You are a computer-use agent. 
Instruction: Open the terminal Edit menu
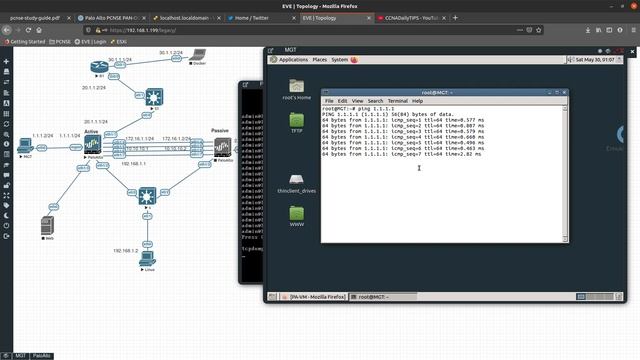pyautogui.click(x=342, y=101)
